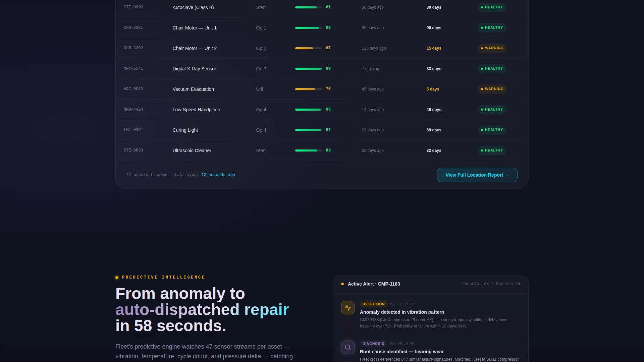Click HEALTHY badge for Autoclave (Class B)
This screenshot has width=644, height=362.
click(x=492, y=7)
